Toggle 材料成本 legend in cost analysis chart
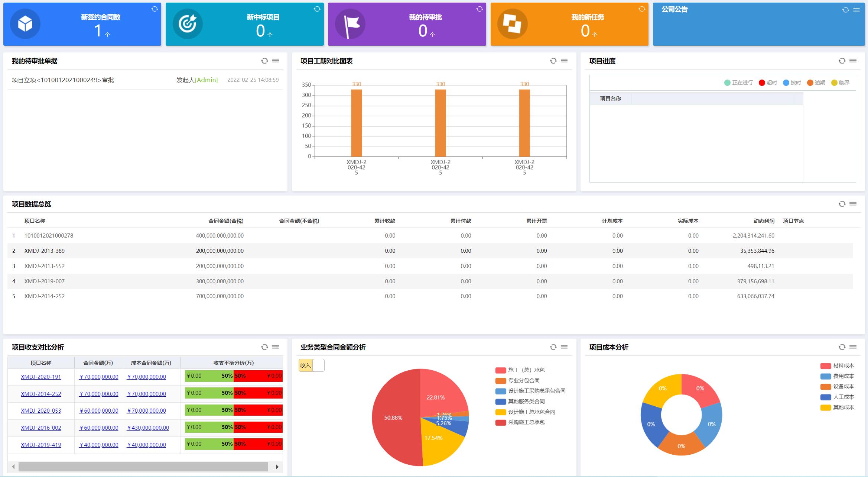This screenshot has height=477, width=868. [x=843, y=365]
